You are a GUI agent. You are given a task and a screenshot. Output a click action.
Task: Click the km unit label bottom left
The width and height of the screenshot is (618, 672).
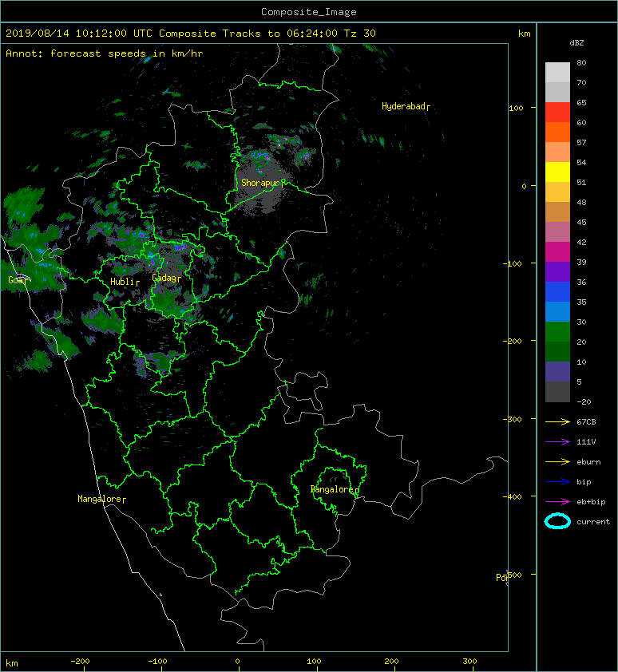click(12, 663)
